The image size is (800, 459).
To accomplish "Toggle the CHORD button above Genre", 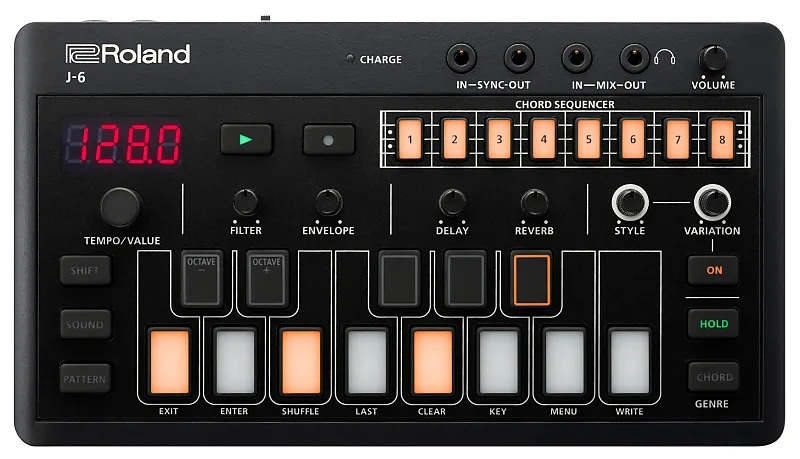I will [713, 377].
